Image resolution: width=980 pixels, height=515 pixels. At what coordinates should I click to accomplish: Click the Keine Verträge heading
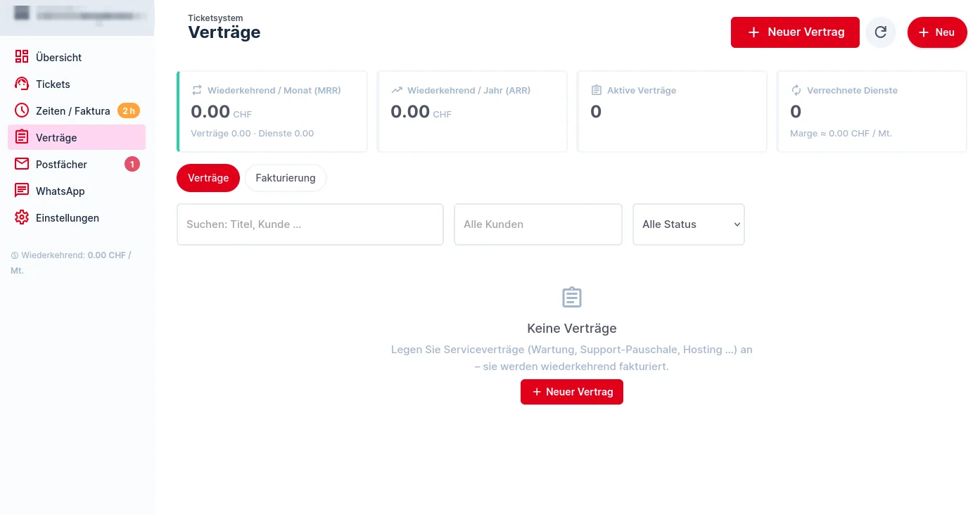tap(572, 329)
